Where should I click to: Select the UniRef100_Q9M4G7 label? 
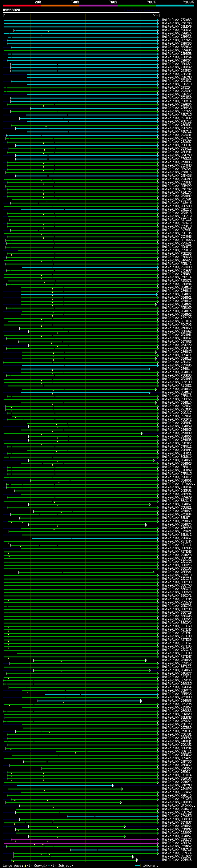(x=177, y=538)
